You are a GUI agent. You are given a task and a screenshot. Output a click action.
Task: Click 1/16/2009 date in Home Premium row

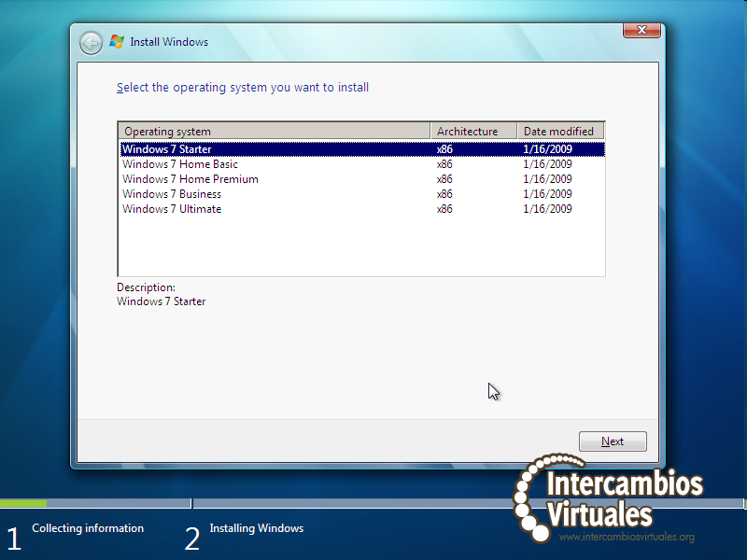pos(547,179)
